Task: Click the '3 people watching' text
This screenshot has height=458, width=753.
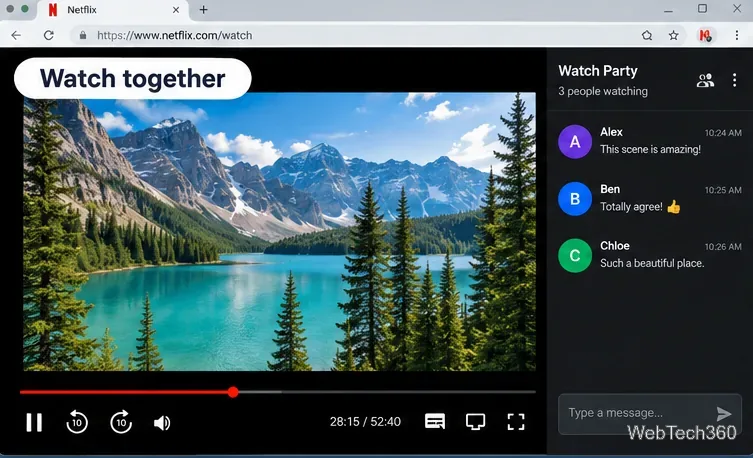Action: pos(603,91)
